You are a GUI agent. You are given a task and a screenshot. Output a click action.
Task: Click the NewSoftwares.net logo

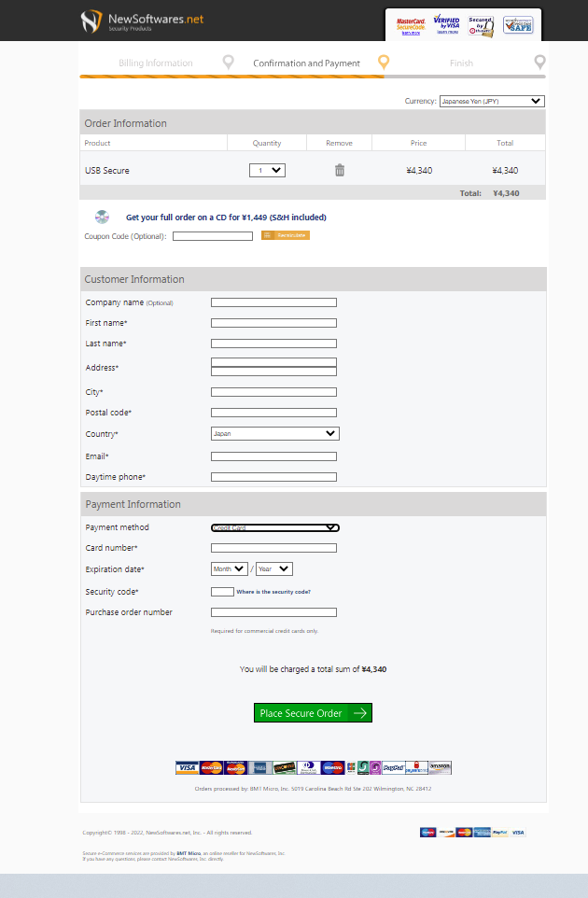pyautogui.click(x=142, y=21)
